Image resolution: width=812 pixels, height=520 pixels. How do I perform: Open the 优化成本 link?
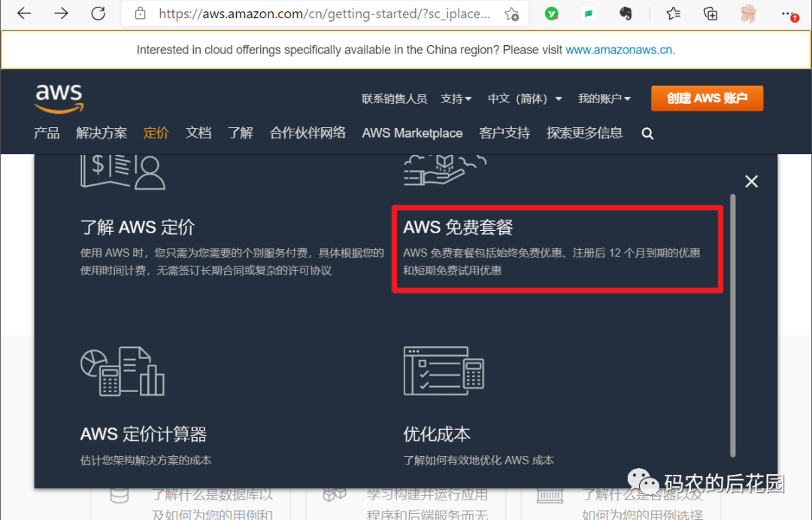click(x=437, y=434)
